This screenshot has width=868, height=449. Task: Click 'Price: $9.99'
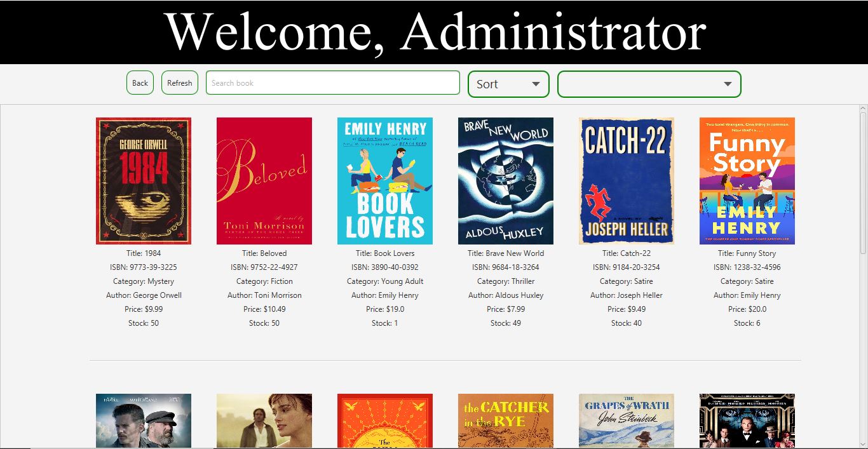coord(144,309)
